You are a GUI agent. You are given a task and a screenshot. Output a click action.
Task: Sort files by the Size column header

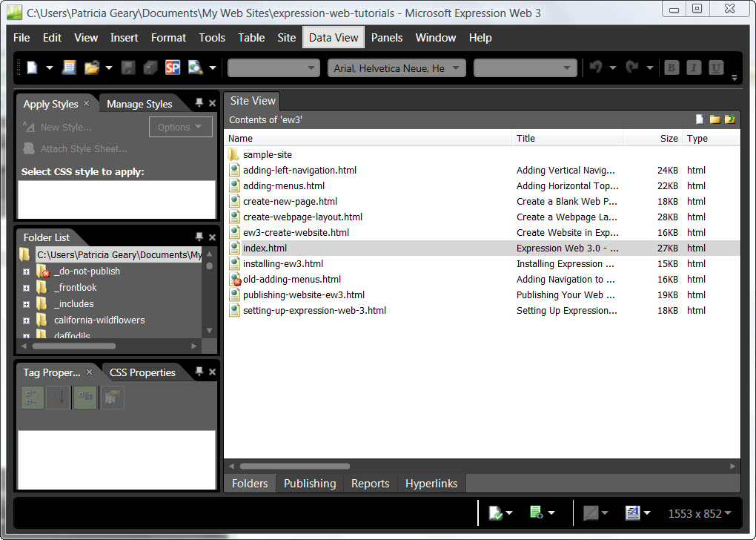point(652,138)
